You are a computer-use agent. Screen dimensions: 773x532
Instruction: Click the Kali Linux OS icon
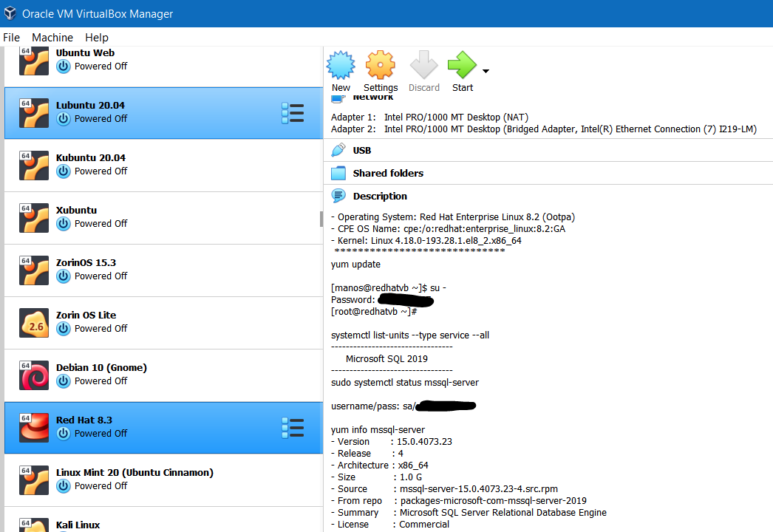pos(34,525)
